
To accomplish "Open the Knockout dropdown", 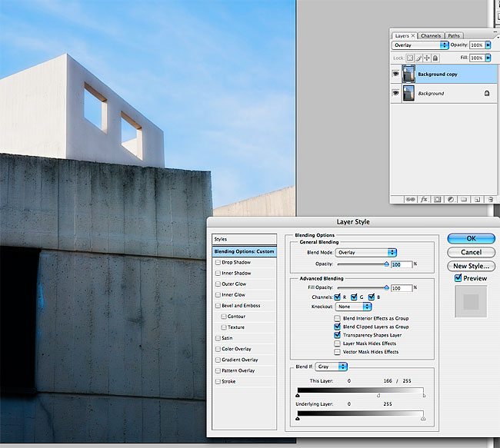I will pyautogui.click(x=354, y=307).
